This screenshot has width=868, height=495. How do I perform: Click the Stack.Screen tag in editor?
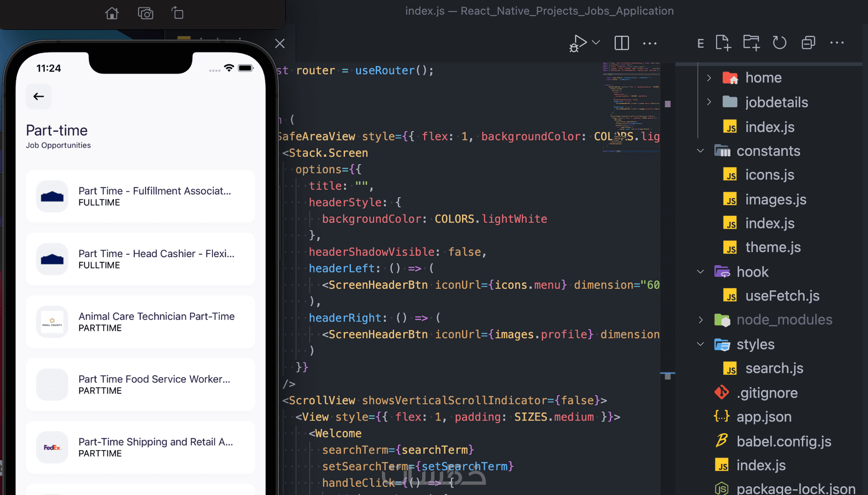[x=328, y=153]
